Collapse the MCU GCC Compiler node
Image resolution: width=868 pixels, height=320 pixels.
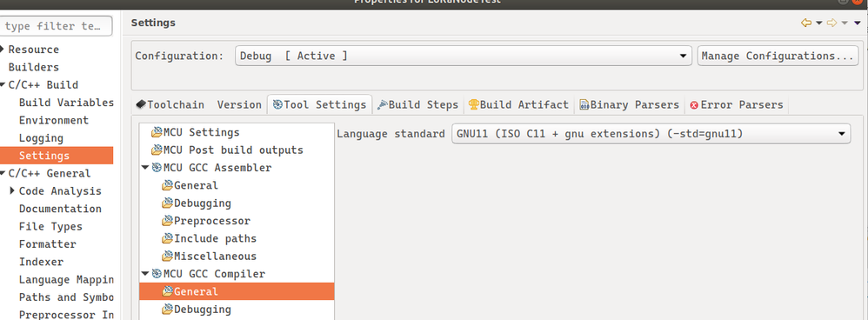pyautogui.click(x=145, y=274)
